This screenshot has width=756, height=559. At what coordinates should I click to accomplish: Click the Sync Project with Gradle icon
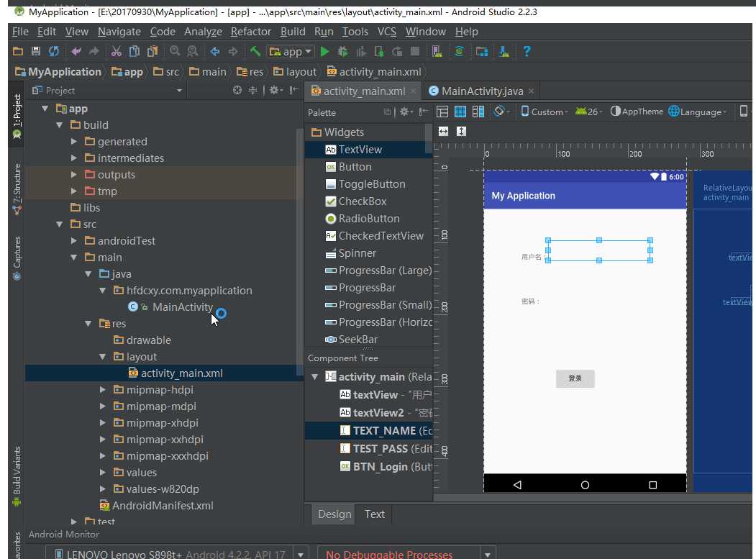click(459, 51)
